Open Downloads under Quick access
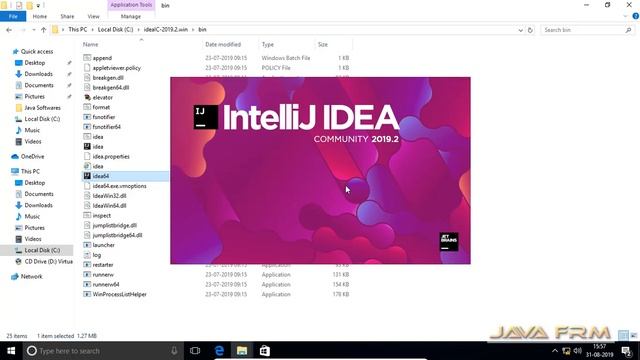This screenshot has width=640, height=360. 38,74
